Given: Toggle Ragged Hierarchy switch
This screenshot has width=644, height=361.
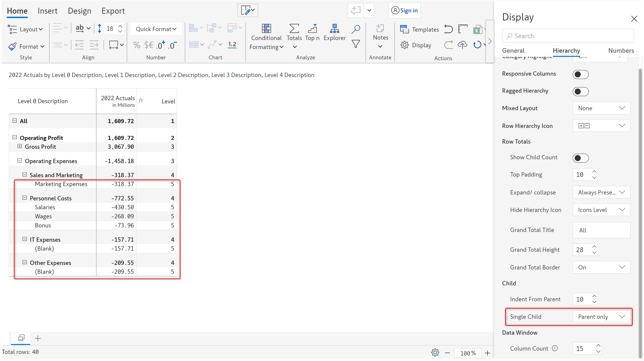Looking at the screenshot, I should (x=580, y=91).
